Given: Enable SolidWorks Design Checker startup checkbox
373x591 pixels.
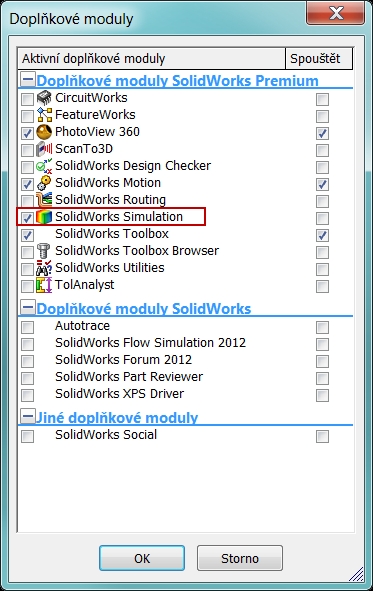Looking at the screenshot, I should click(322, 167).
